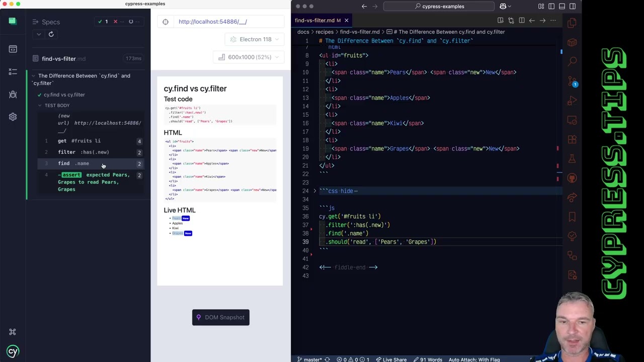
Task: Click open changes compare icon in editor toolbar
Action: tap(511, 21)
